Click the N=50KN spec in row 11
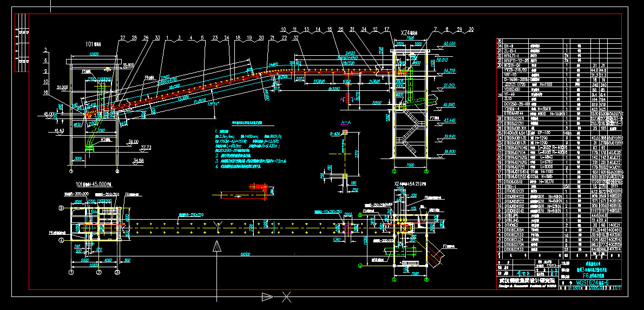The height and width of the screenshot is (310, 644). [555, 201]
